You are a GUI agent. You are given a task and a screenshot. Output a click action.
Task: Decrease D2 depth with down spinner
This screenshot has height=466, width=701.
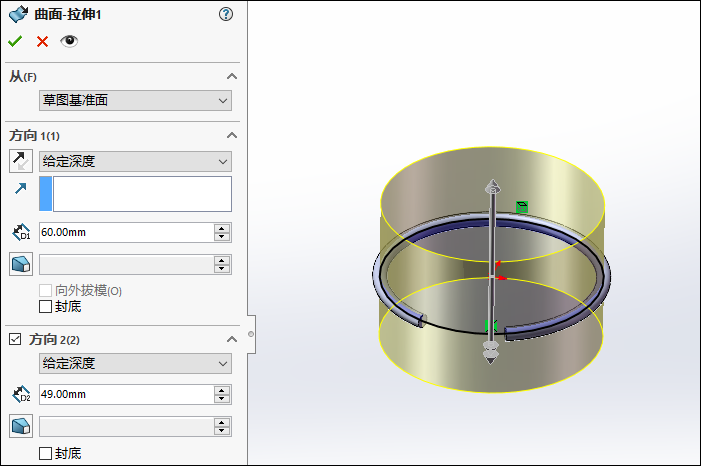(222, 399)
